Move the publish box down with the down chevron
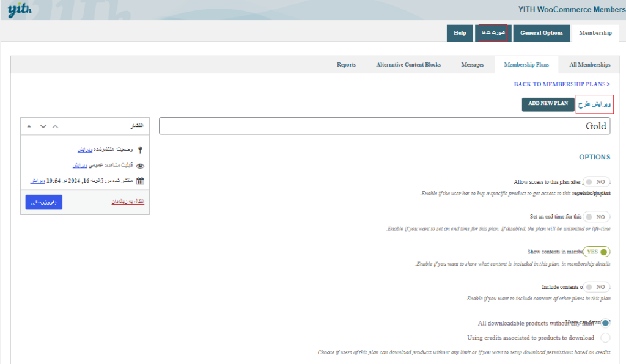This screenshot has height=364, width=626. [43, 126]
